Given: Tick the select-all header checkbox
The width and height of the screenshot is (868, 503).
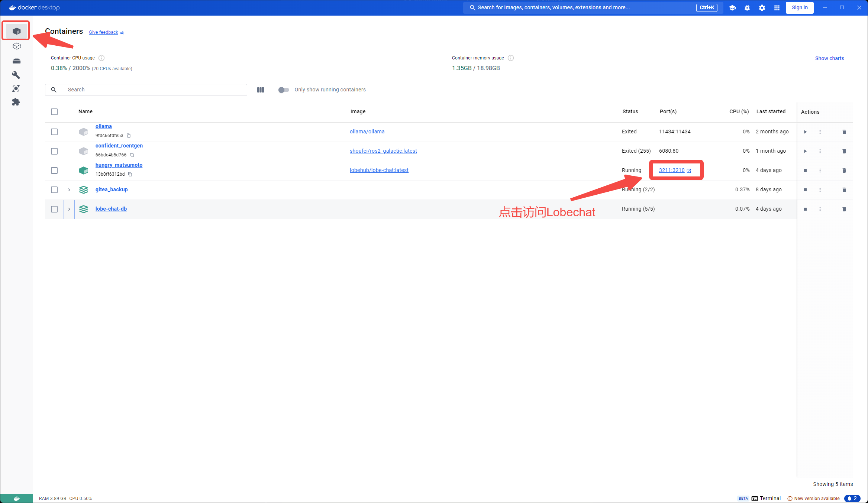Looking at the screenshot, I should 54,112.
